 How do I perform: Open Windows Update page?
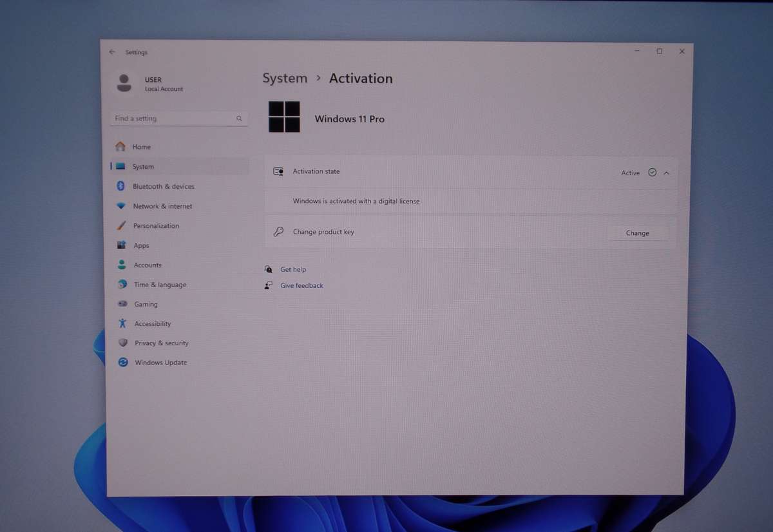coord(160,363)
